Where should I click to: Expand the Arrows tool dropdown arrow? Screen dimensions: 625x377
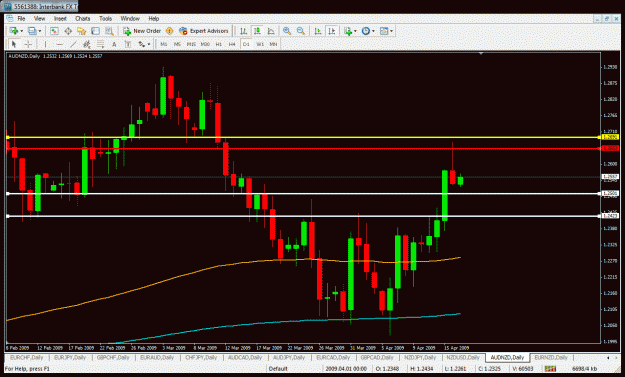coord(149,44)
